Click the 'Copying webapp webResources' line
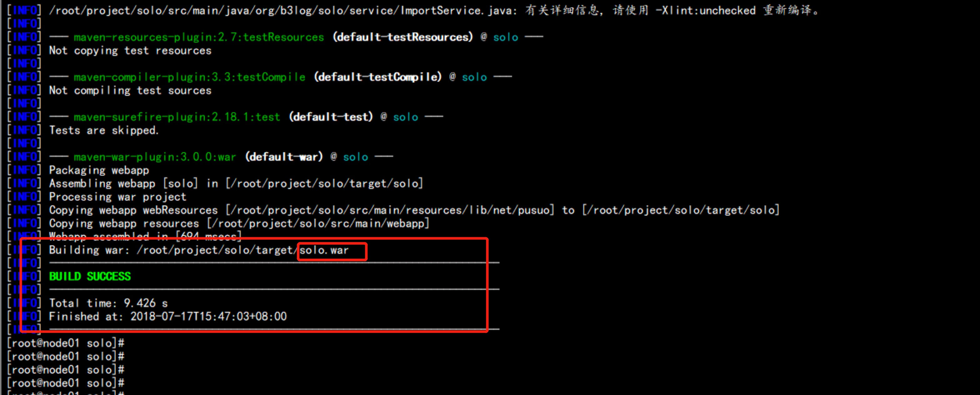 414,210
